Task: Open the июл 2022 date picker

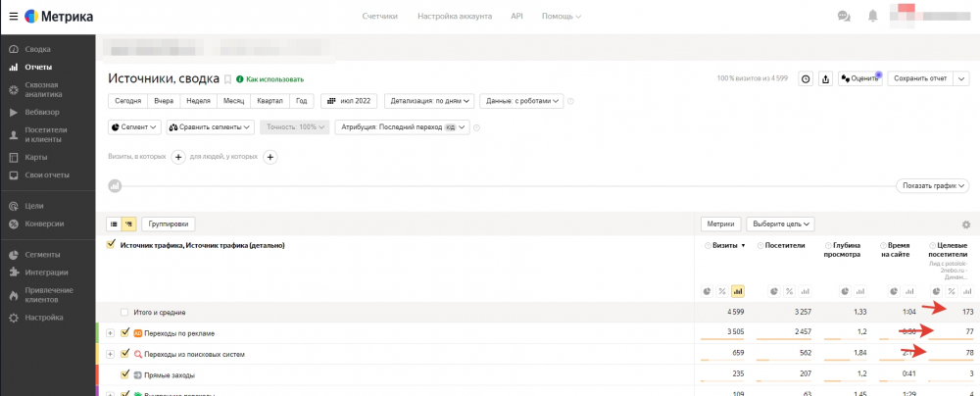Action: [x=350, y=101]
